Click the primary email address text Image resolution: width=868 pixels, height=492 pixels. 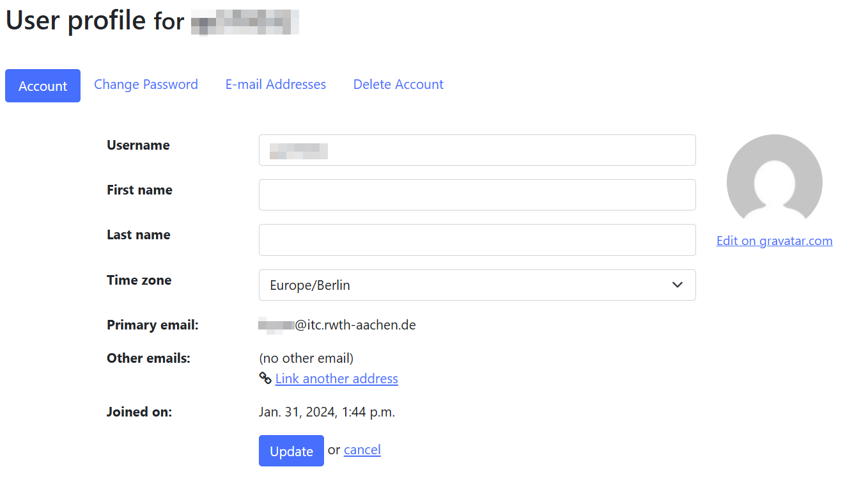point(337,324)
